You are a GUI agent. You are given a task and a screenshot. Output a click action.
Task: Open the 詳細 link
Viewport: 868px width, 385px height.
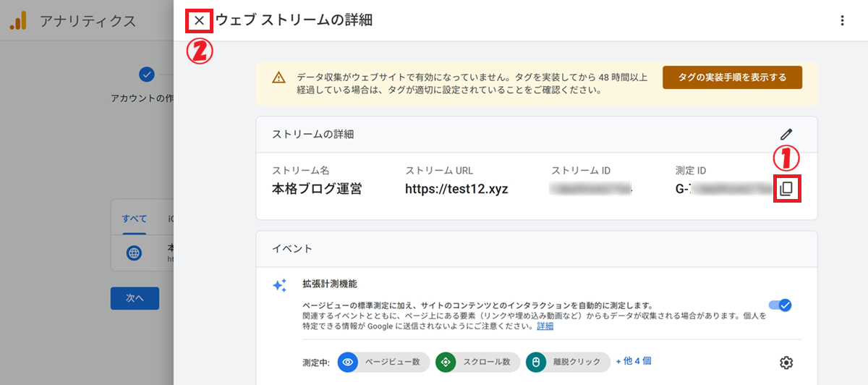[545, 326]
